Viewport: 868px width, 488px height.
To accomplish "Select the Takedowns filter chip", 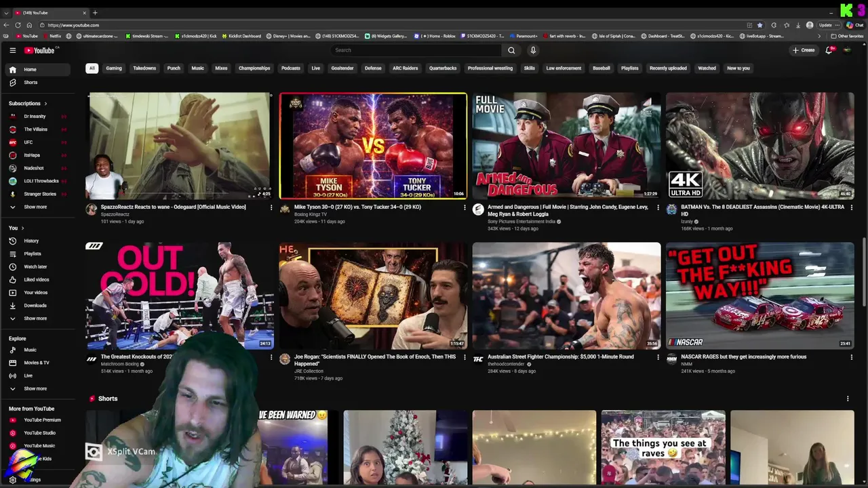I will pos(144,68).
